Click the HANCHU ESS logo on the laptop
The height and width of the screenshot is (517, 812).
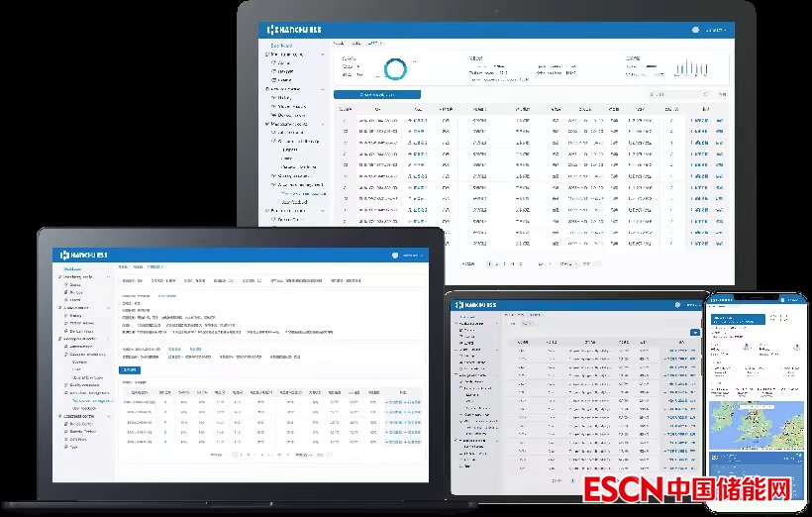click(x=85, y=255)
